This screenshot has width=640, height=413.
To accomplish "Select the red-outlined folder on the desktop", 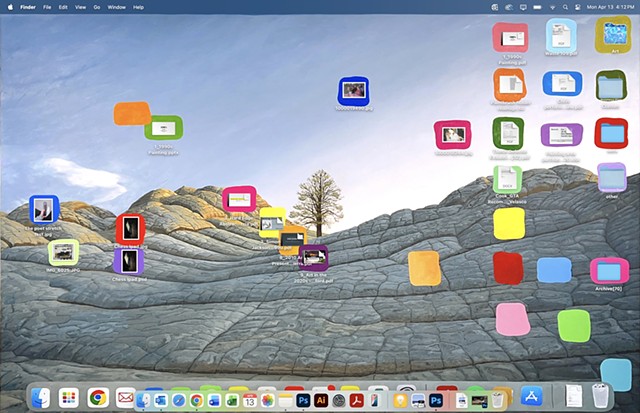I will point(611,133).
